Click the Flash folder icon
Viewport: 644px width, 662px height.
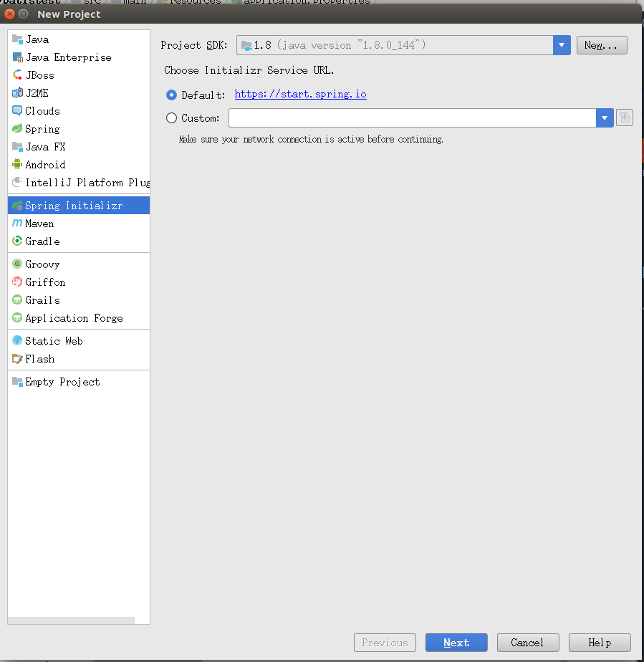click(17, 358)
